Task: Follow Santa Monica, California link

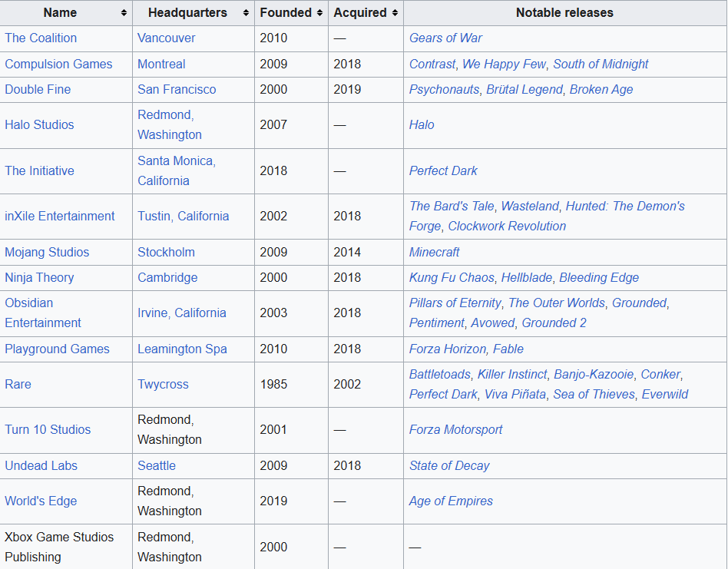Action: (177, 170)
